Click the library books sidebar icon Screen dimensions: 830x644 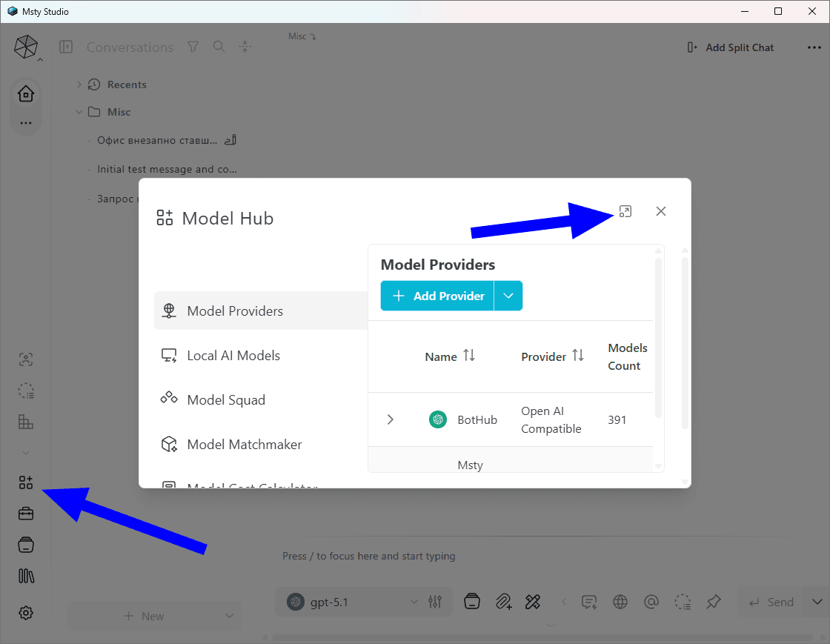coord(26,576)
